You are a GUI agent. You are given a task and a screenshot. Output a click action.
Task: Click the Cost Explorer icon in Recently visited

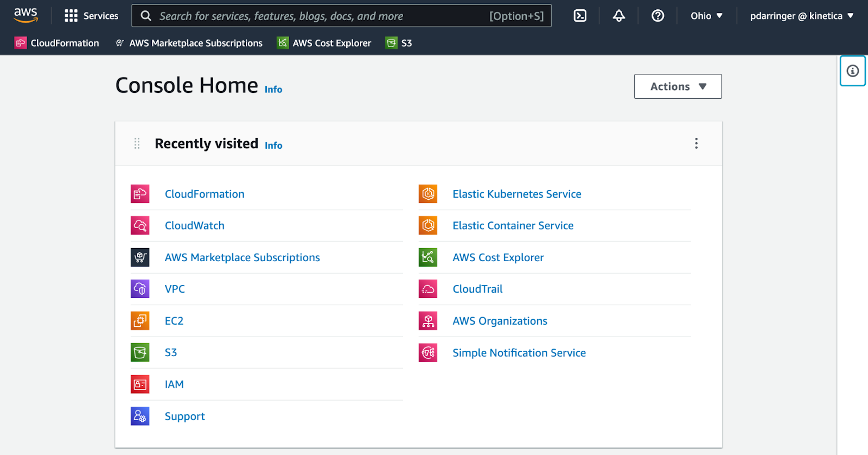428,257
